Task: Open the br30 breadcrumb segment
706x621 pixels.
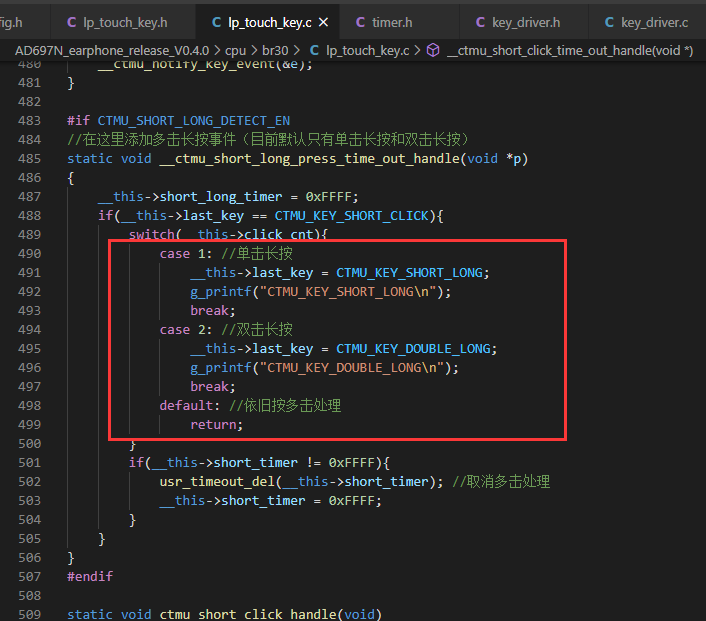Action: pos(275,50)
